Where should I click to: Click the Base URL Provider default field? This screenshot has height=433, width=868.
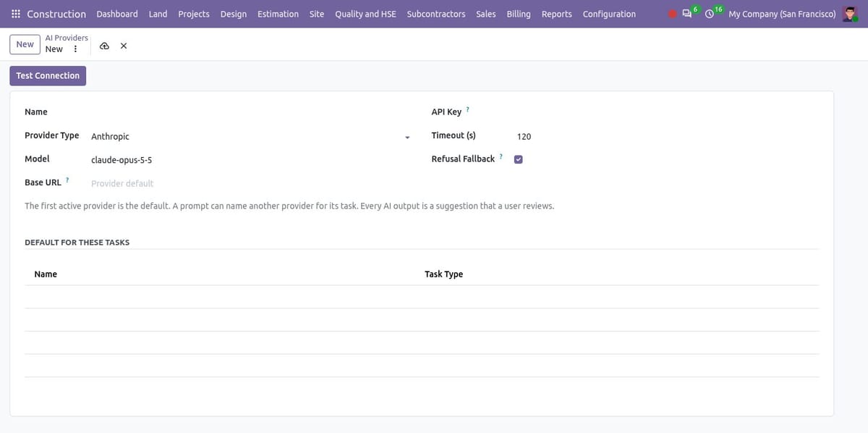[250, 183]
